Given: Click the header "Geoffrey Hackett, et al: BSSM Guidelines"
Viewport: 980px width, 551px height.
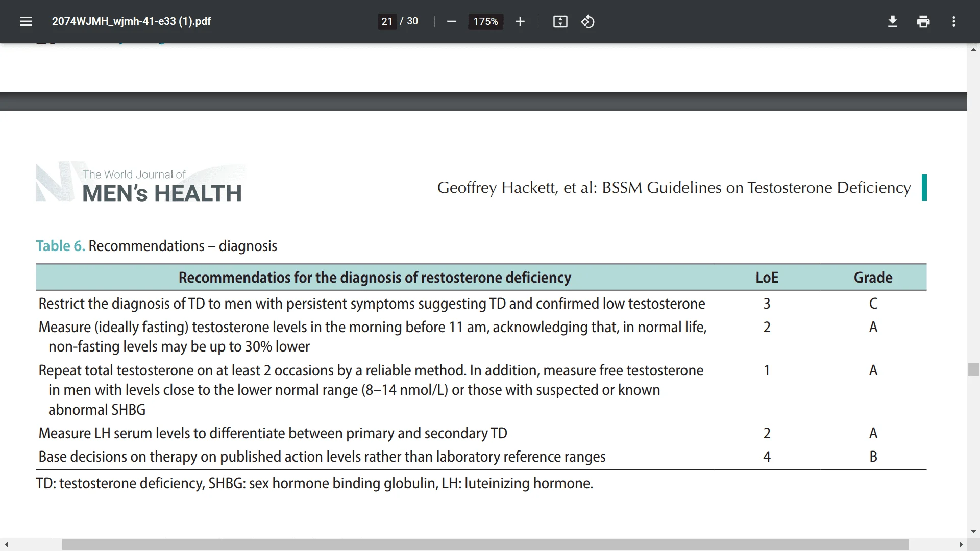Looking at the screenshot, I should pyautogui.click(x=674, y=188).
